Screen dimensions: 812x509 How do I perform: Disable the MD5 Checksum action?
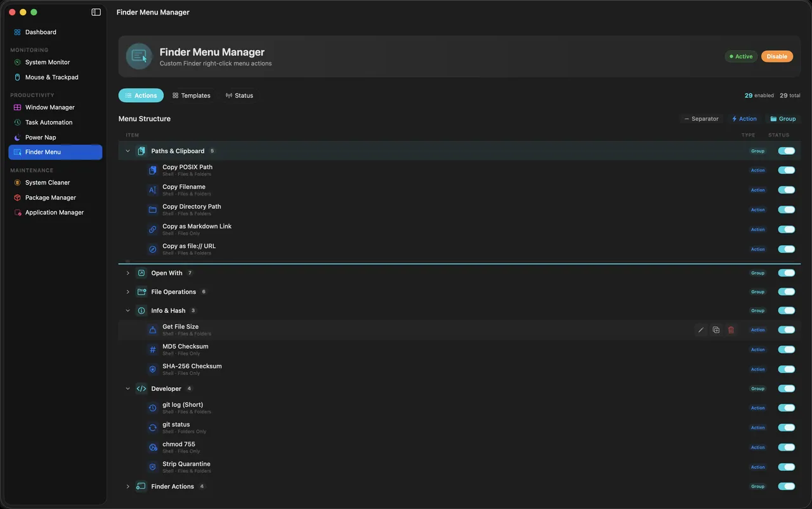787,350
